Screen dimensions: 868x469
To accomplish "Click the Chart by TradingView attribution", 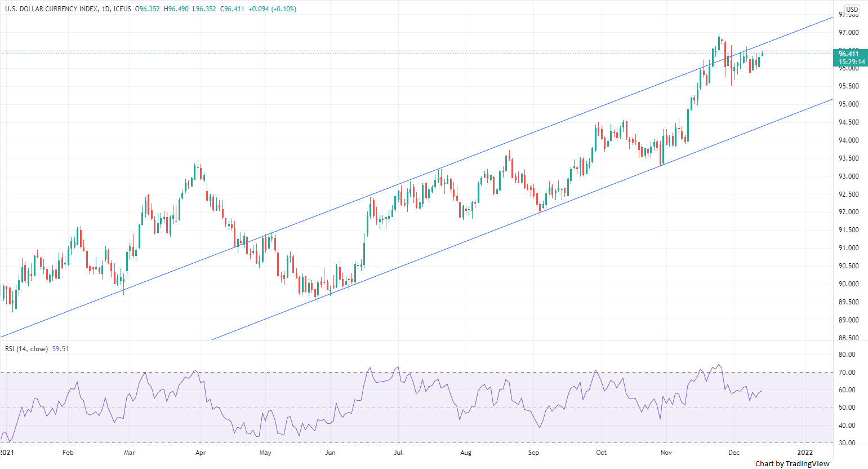I will point(792,463).
